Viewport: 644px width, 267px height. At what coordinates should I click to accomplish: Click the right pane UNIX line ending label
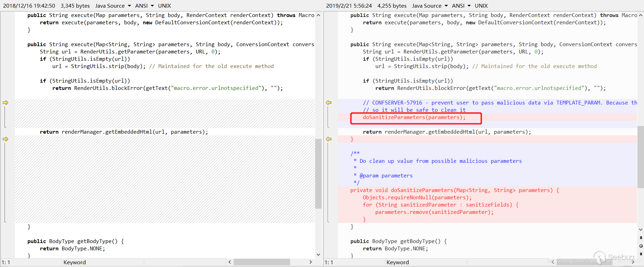pos(481,6)
